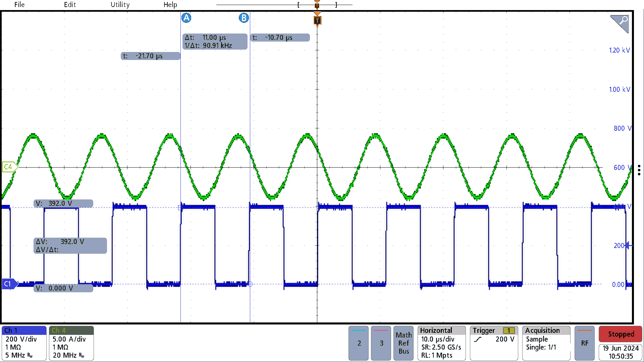Click the C1 channel ground indicator

[9, 284]
